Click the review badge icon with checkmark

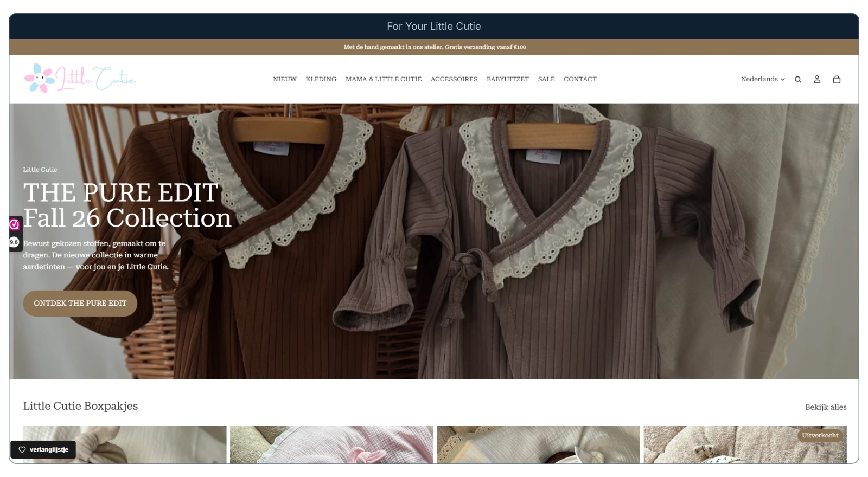click(14, 224)
